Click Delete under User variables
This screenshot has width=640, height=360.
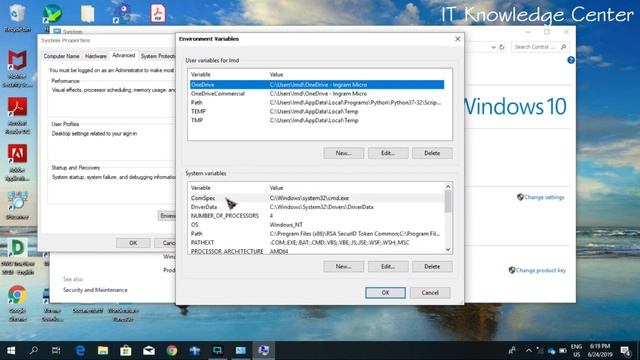coord(432,153)
